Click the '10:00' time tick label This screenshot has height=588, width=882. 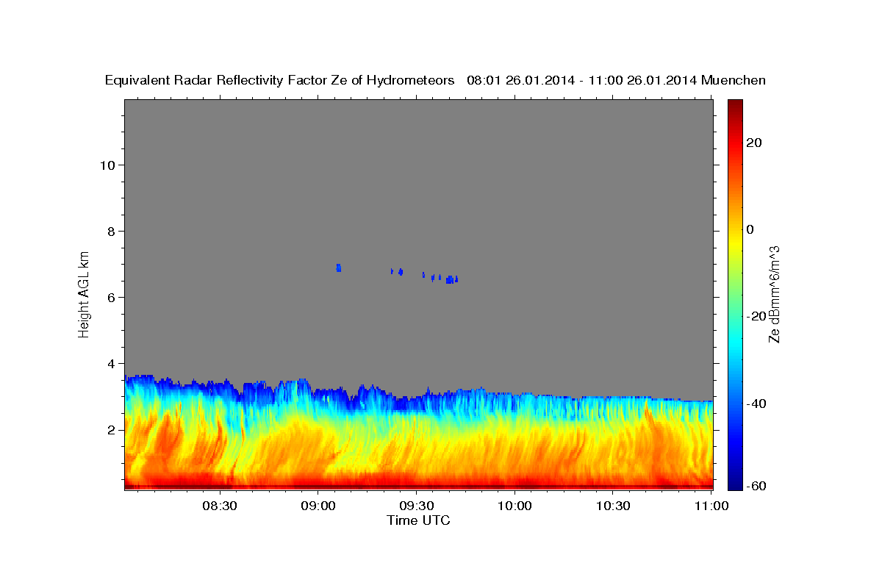pos(514,506)
